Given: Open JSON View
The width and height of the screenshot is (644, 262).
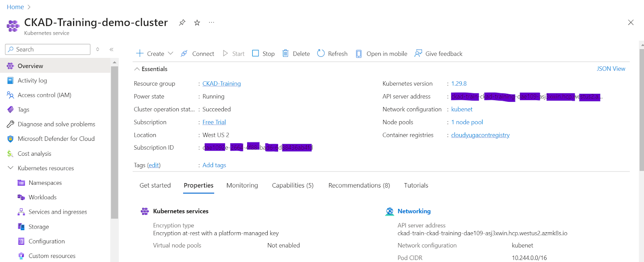Looking at the screenshot, I should point(611,68).
